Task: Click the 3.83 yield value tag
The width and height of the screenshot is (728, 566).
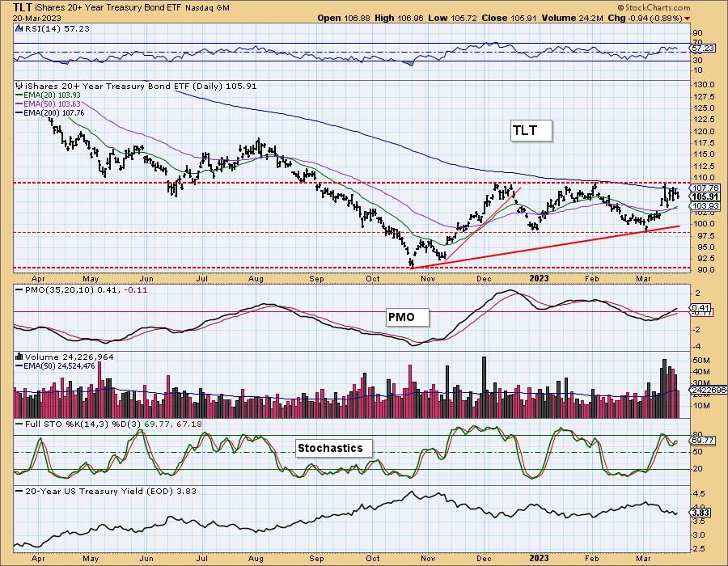Action: 700,513
